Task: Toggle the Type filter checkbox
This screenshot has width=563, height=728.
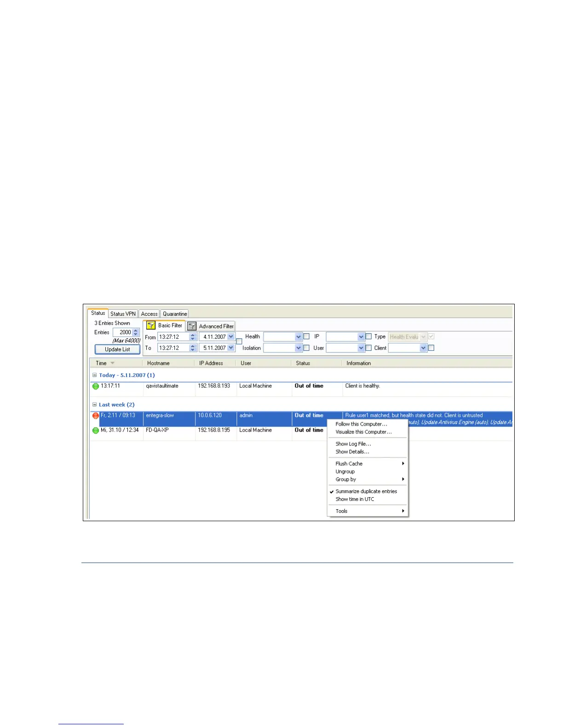Action: 431,336
